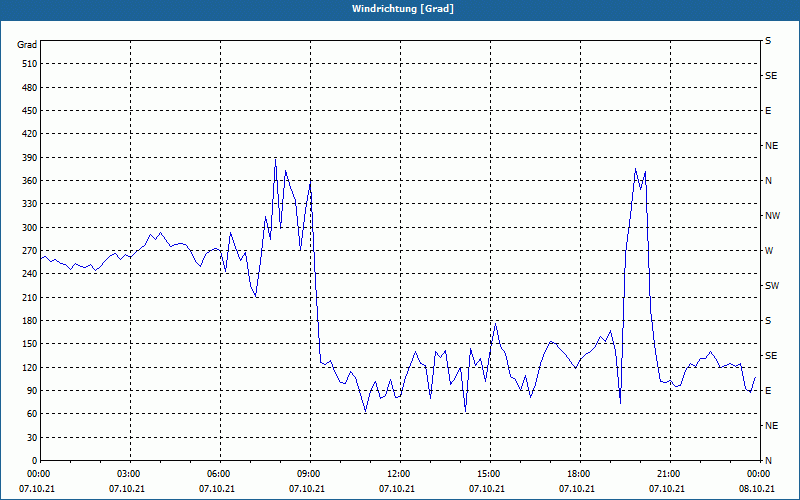Image resolution: width=800 pixels, height=500 pixels.
Task: Click the "08.10.21" date label
Action: point(757,489)
